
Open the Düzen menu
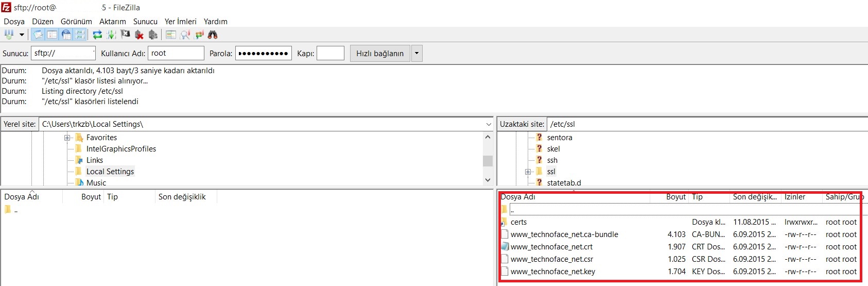coord(43,22)
